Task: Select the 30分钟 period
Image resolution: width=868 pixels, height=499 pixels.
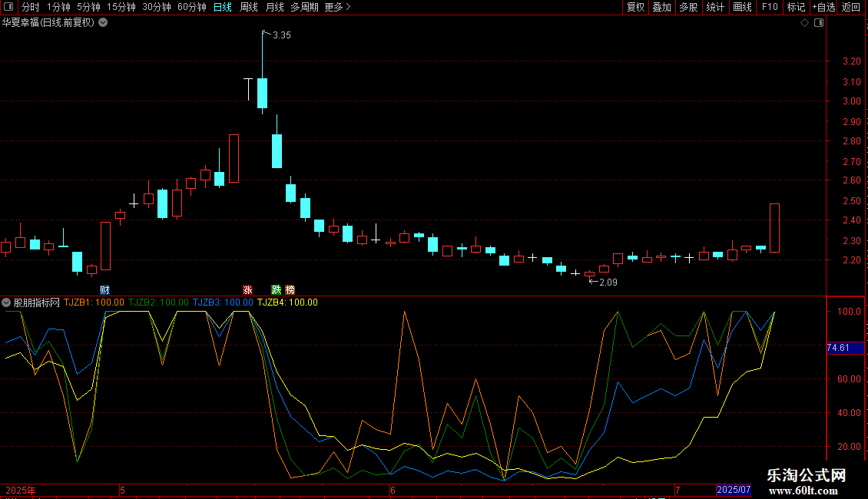Action: [157, 7]
